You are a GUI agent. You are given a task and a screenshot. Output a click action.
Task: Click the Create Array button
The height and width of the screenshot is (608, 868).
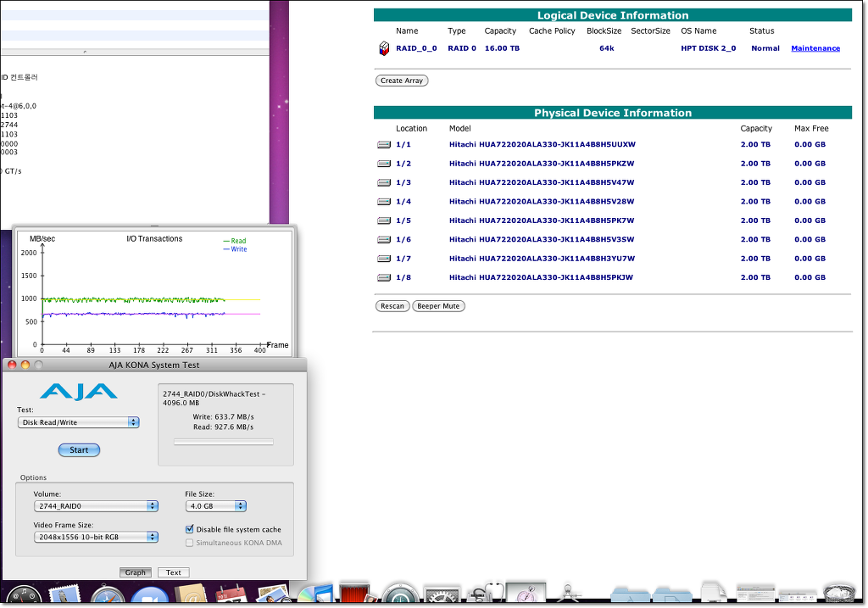point(402,81)
